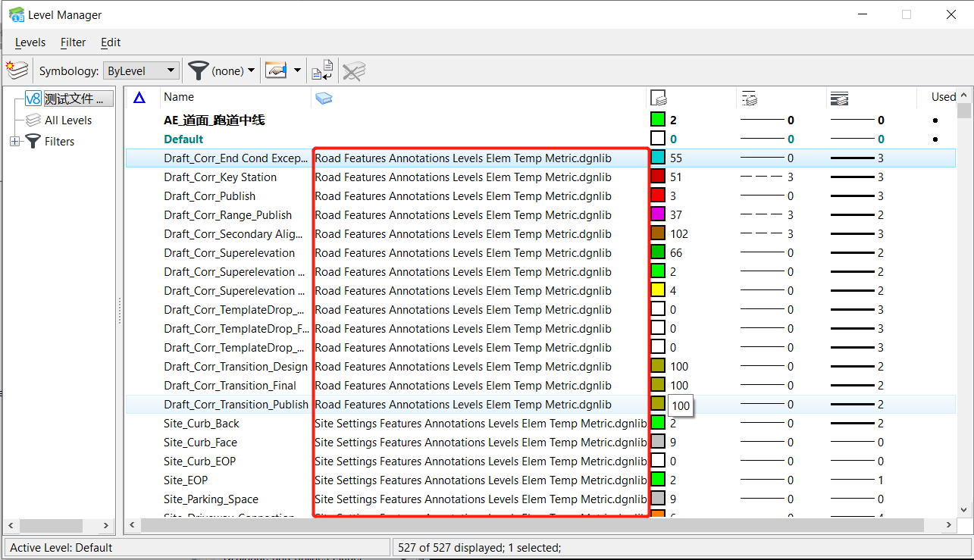The width and height of the screenshot is (974, 560).
Task: Open the Edit menu
Action: coord(111,42)
